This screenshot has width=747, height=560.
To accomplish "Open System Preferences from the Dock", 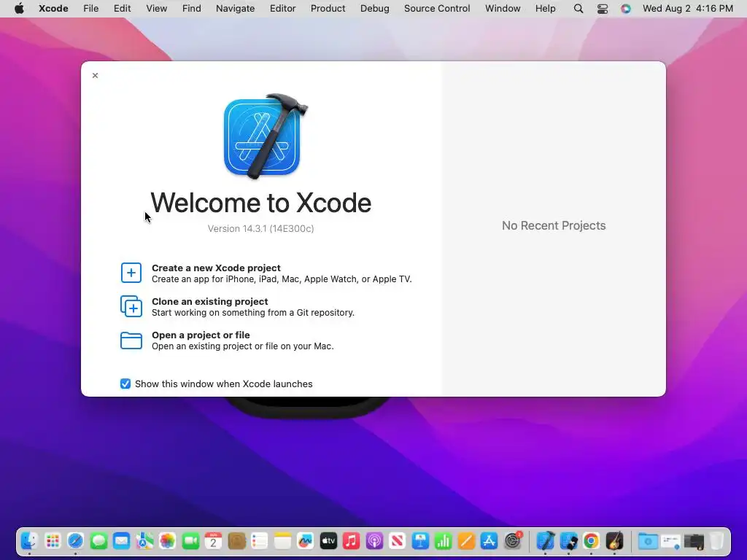I will (x=513, y=541).
